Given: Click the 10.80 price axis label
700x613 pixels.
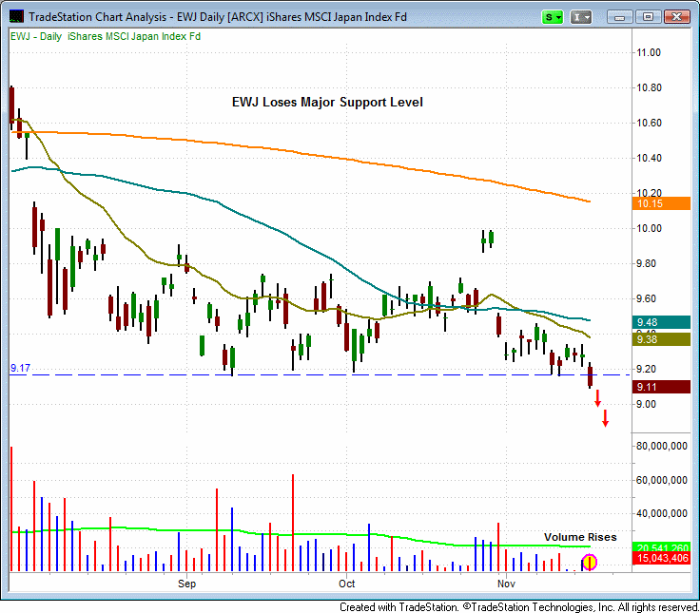Looking at the screenshot, I should (649, 87).
